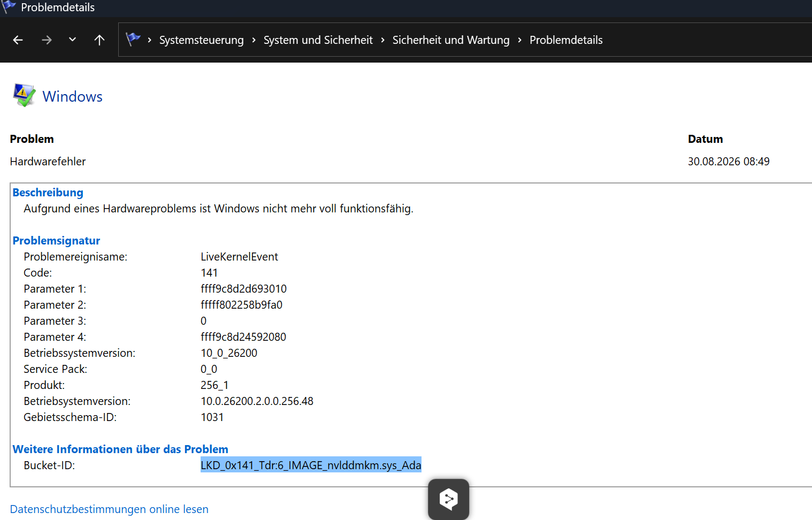Click the title bar flag icon
The height and width of the screenshot is (520, 812).
pyautogui.click(x=8, y=6)
